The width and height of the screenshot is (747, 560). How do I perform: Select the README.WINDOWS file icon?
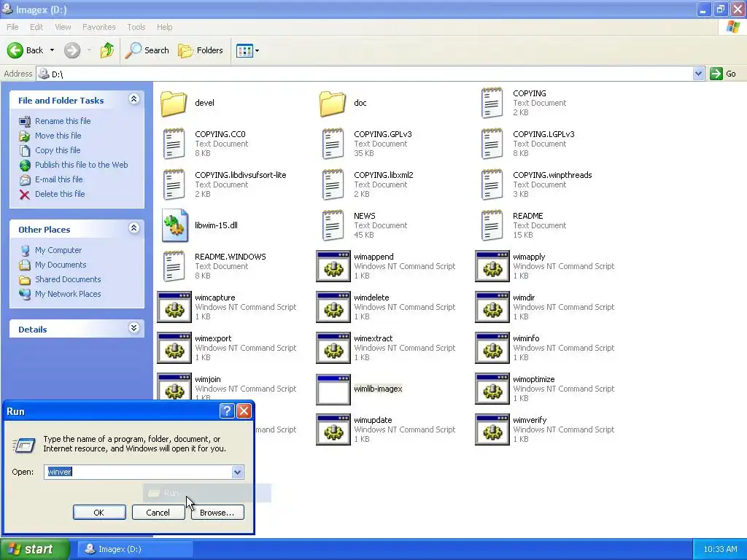(x=174, y=267)
